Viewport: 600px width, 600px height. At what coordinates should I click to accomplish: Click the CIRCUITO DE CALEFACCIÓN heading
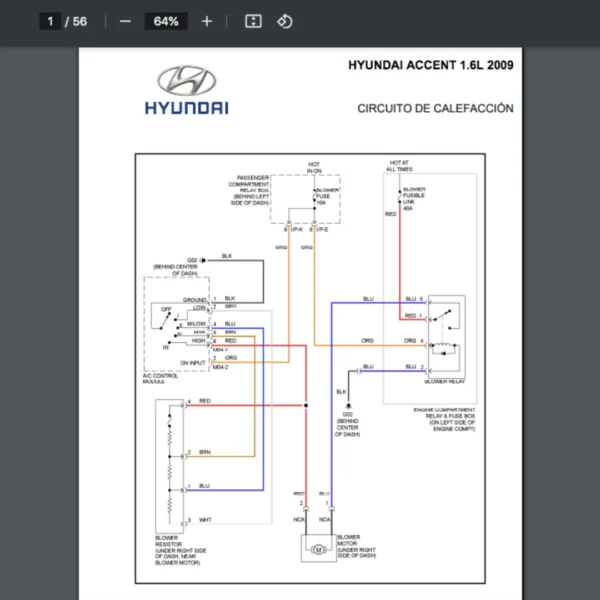pyautogui.click(x=435, y=108)
